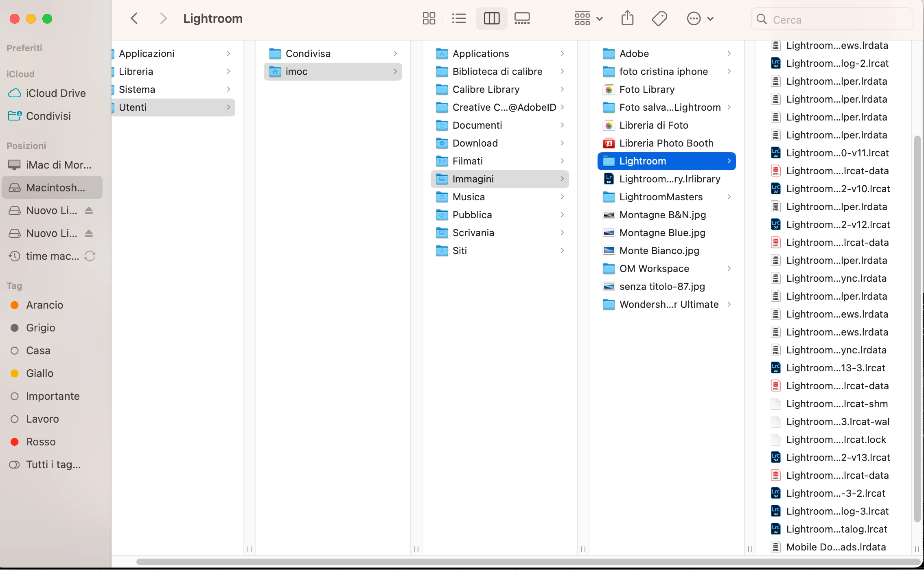Switch to icon grid view

[x=429, y=19]
